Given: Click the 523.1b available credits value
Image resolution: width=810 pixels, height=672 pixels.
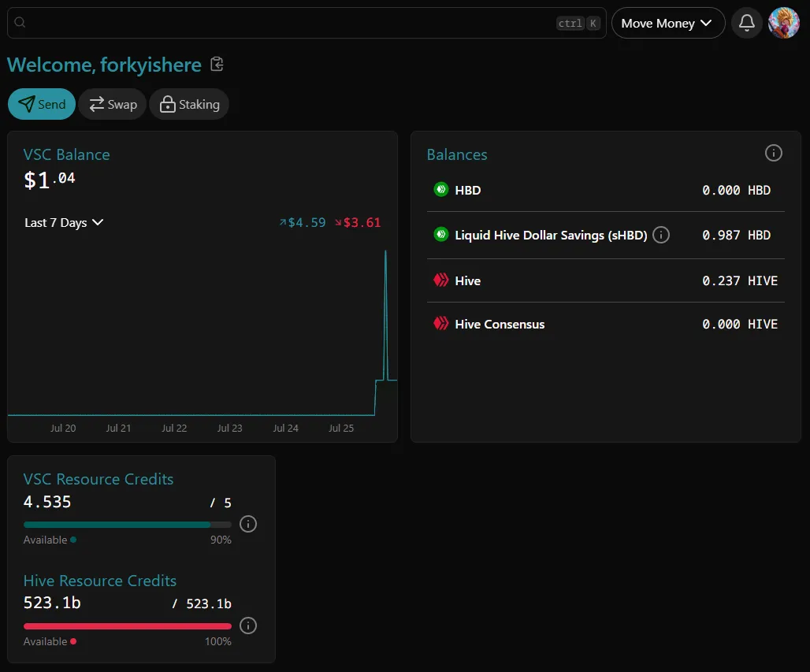Looking at the screenshot, I should pos(52,603).
